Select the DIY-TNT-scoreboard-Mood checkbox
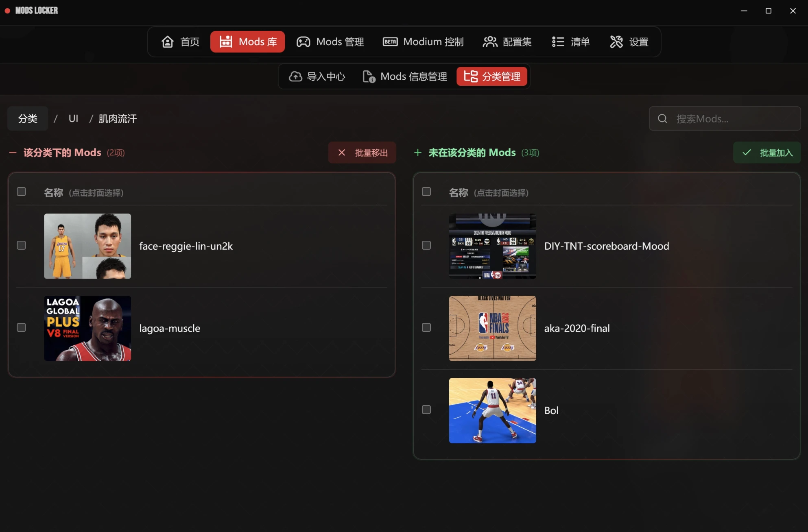Viewport: 808px width, 532px height. pyautogui.click(x=426, y=245)
